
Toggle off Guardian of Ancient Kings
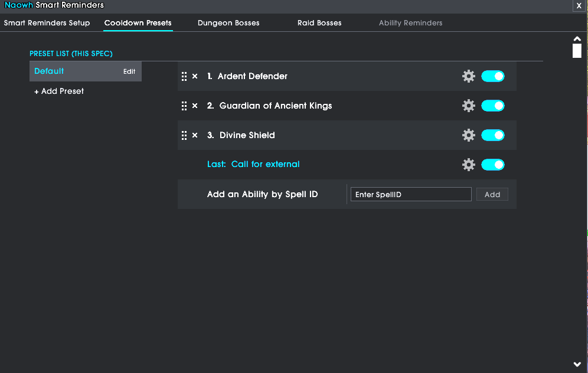493,106
